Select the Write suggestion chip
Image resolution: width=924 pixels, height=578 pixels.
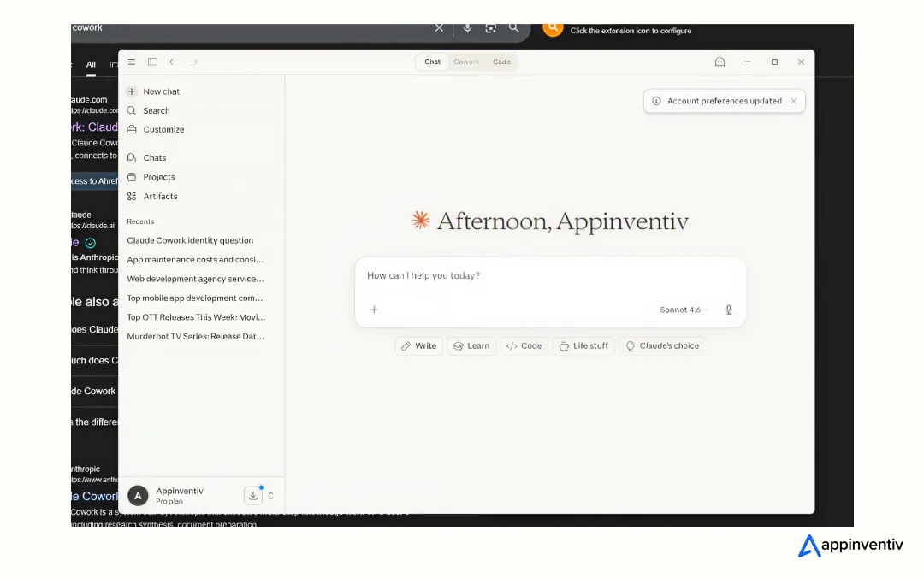(418, 345)
